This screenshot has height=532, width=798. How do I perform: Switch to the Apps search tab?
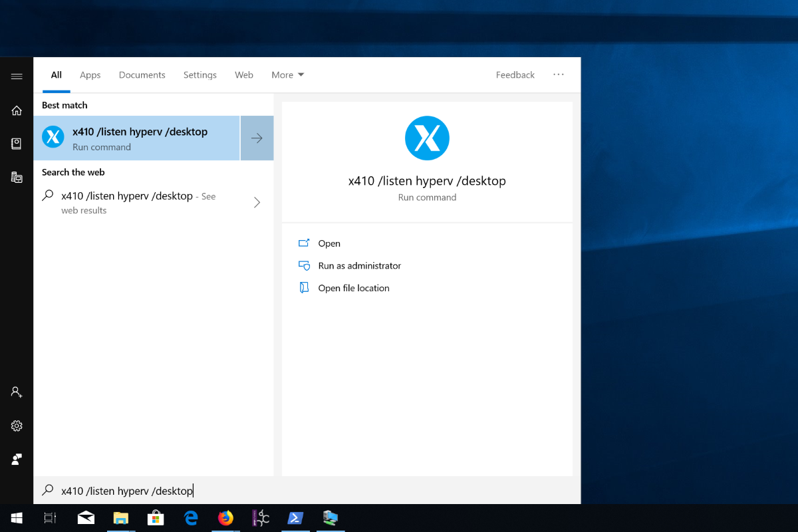coord(90,75)
